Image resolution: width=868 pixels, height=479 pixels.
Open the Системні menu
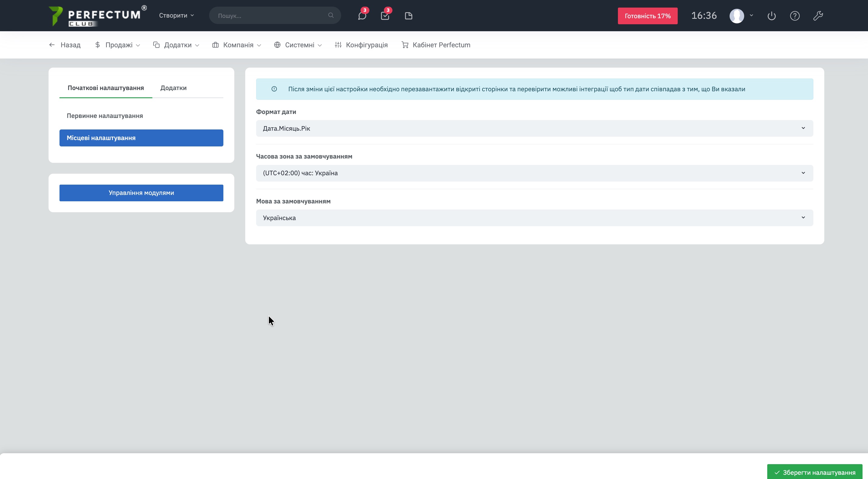point(298,45)
